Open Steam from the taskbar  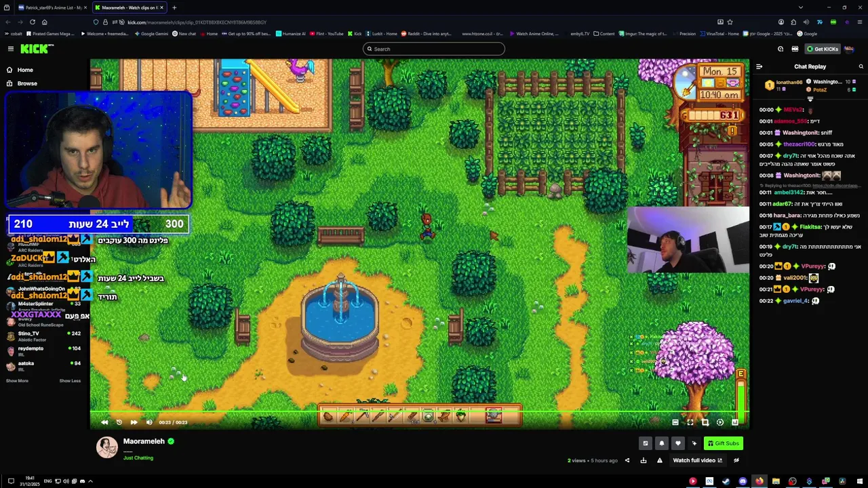click(726, 481)
